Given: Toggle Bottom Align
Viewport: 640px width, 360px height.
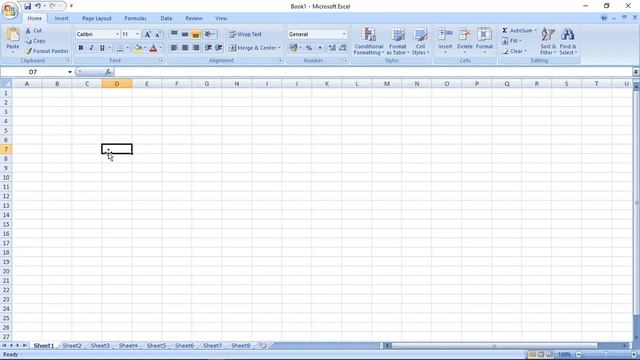Looking at the screenshot, I should (x=196, y=34).
